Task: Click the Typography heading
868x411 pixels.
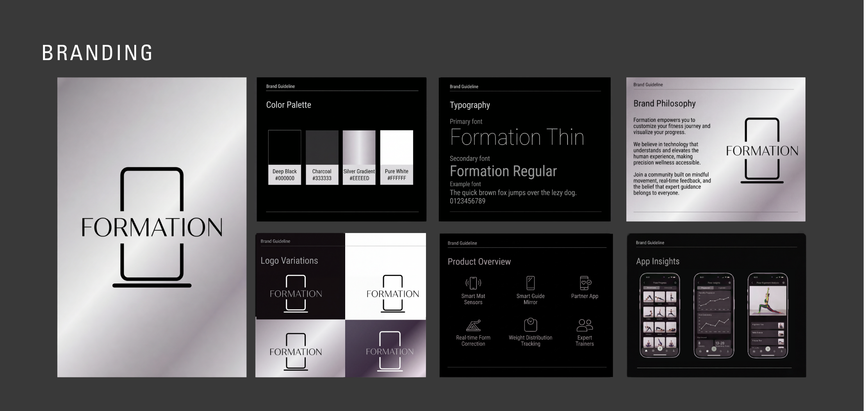Action: [x=470, y=105]
